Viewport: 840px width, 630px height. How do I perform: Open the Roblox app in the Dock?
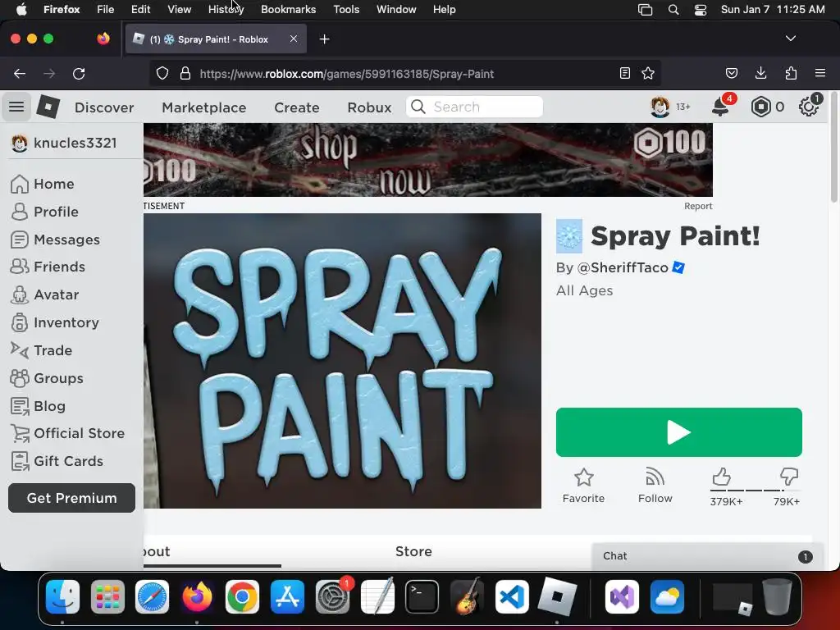tap(557, 596)
